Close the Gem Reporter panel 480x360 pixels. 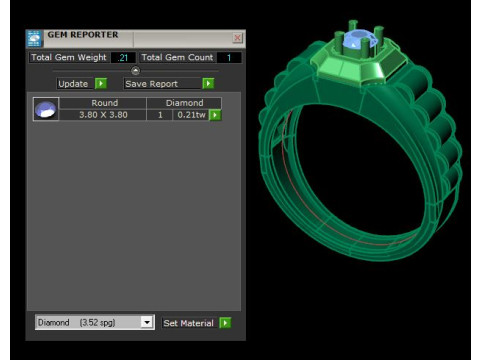237,38
